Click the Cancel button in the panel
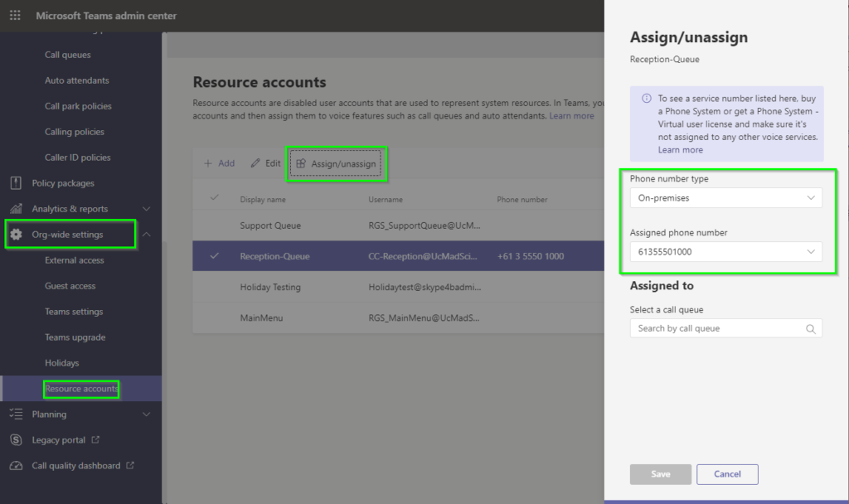 [x=727, y=474]
